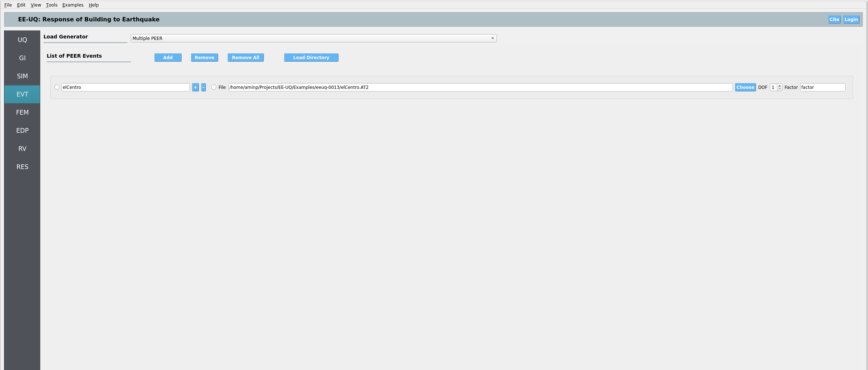Switch to the UQ sidebar panel

(22, 40)
